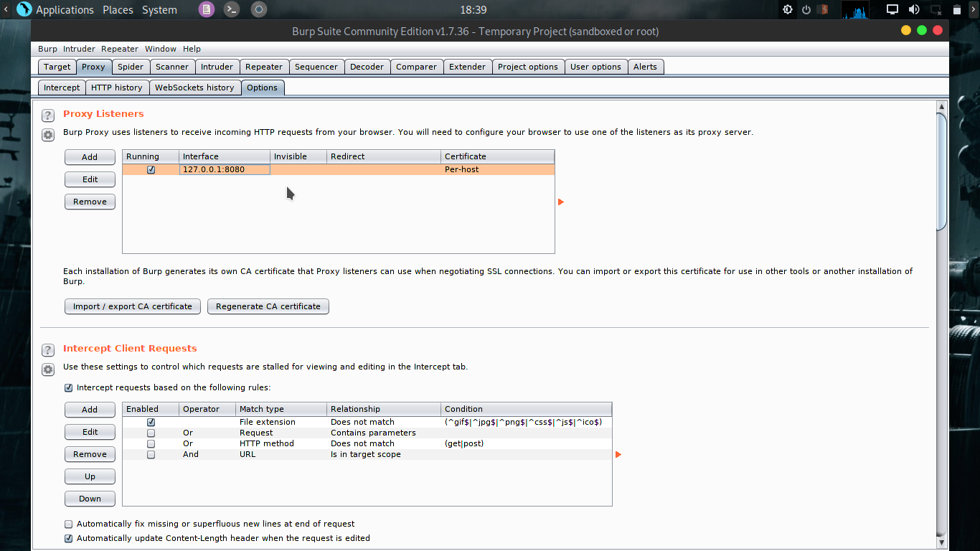Open help for Intercept Client Requests
This screenshot has height=551, width=980.
47,350
